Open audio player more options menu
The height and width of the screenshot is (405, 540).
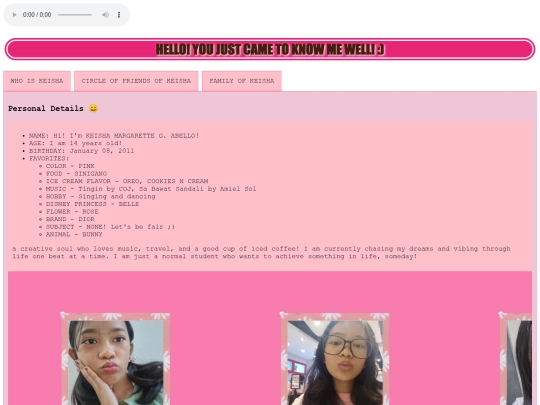pyautogui.click(x=119, y=15)
